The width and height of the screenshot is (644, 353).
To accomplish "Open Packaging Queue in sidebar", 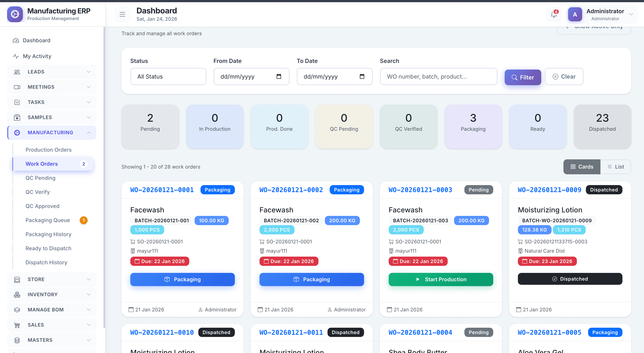I will pos(48,220).
